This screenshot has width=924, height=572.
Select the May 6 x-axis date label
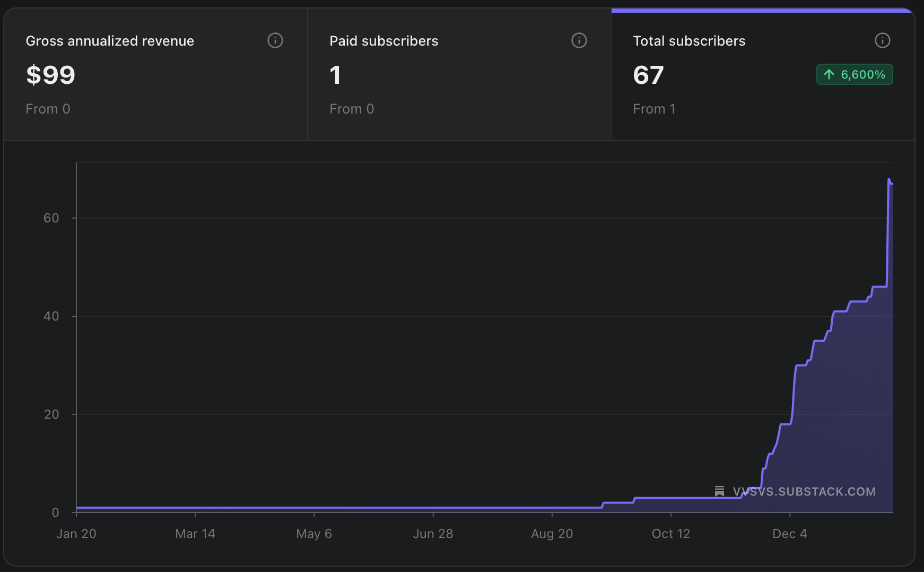tap(314, 534)
